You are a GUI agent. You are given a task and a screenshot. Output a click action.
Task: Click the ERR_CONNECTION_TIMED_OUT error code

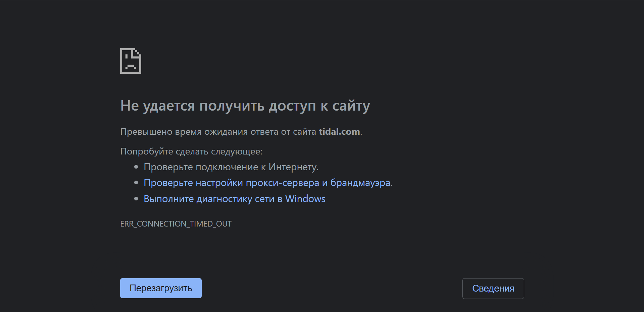click(x=176, y=224)
